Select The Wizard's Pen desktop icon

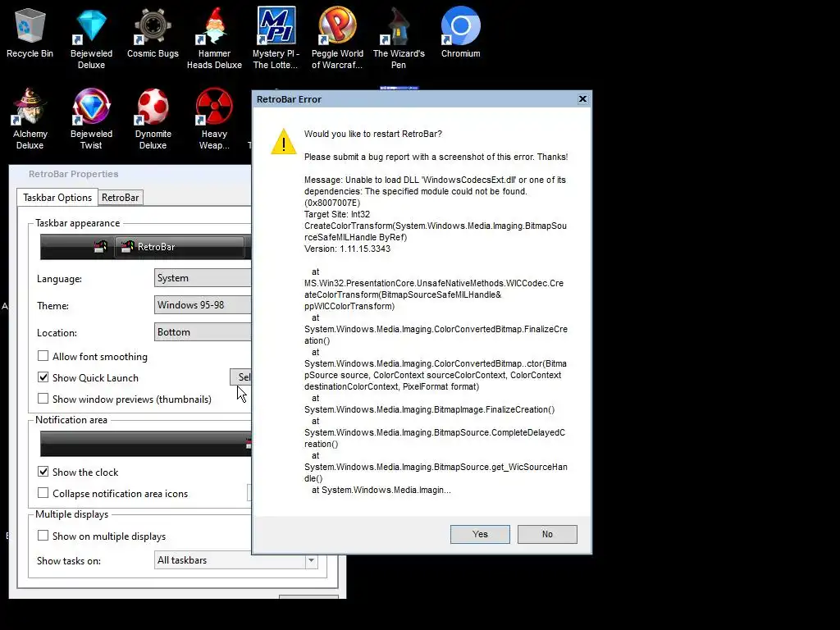coord(399,38)
